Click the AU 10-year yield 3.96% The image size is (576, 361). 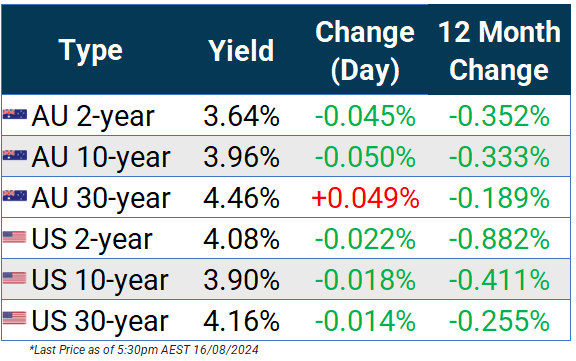[241, 157]
